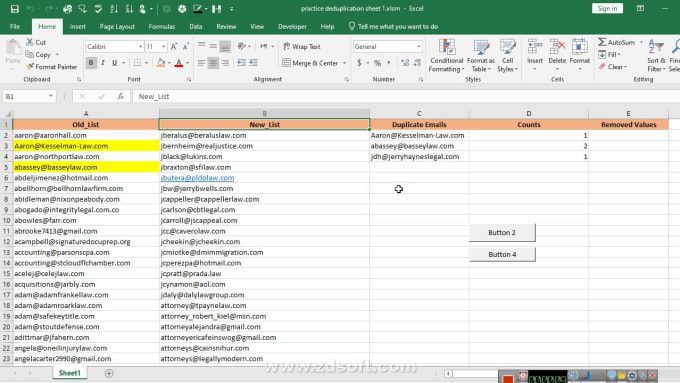Viewport: 680px width, 383px height.
Task: Switch to the Insert tab
Action: pyautogui.click(x=78, y=26)
